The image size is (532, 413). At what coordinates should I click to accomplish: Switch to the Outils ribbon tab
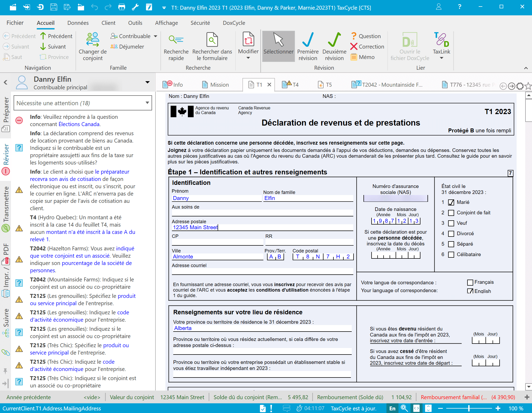(135, 23)
